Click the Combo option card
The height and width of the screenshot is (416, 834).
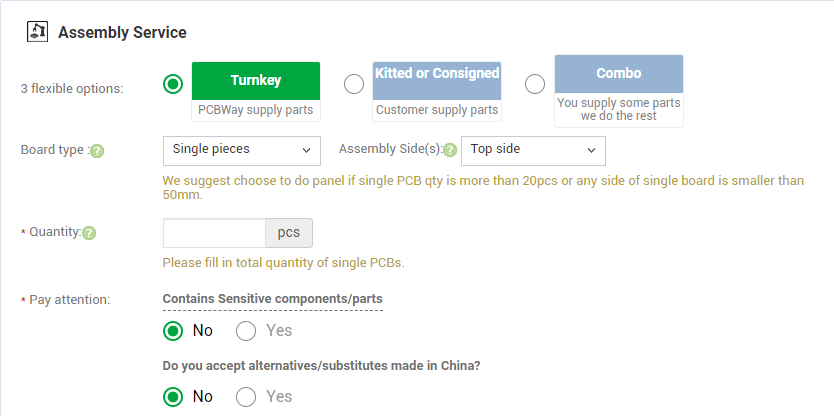coord(619,91)
